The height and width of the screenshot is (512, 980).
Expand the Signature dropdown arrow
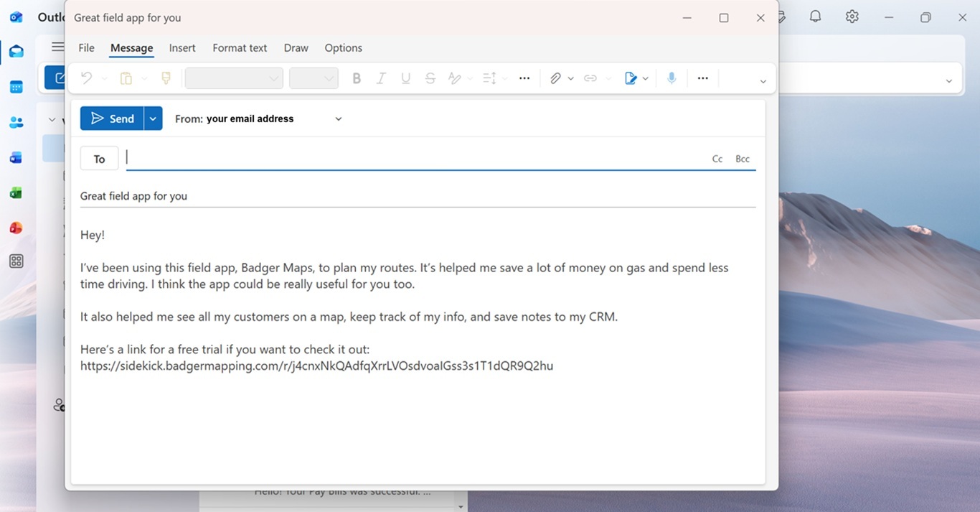point(646,79)
